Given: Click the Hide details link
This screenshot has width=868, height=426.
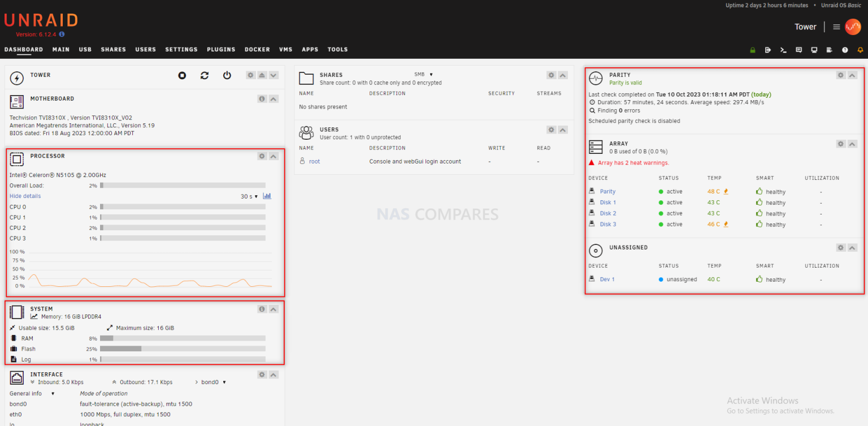Looking at the screenshot, I should (x=25, y=195).
